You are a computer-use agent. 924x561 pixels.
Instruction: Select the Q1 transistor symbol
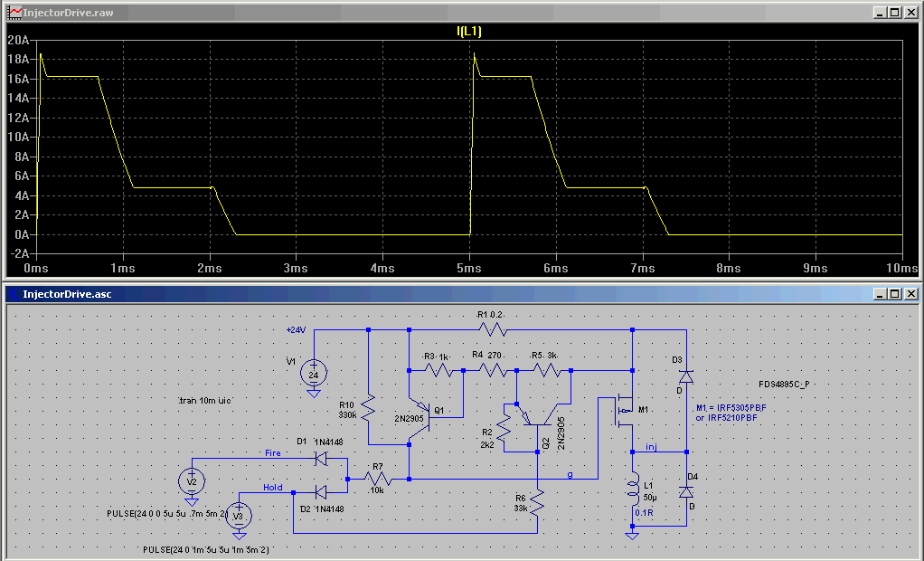pyautogui.click(x=421, y=417)
